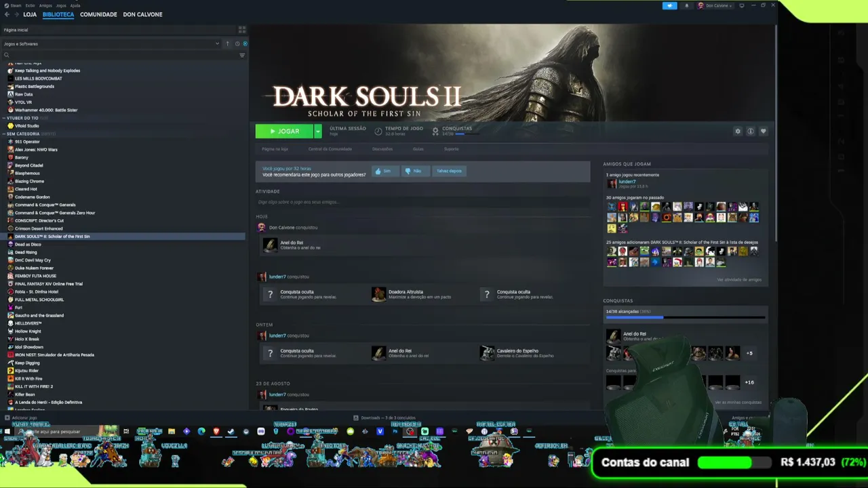
Task: Open the Discussões link
Action: [382, 149]
